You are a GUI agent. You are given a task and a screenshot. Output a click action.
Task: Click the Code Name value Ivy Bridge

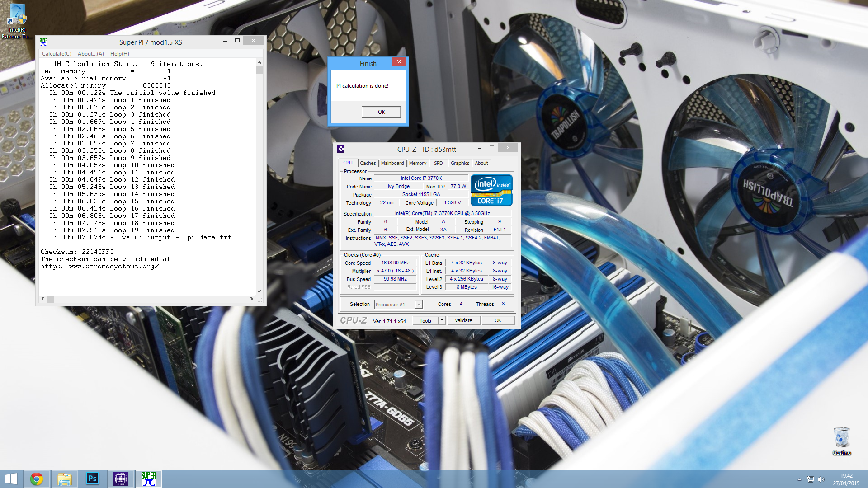tap(398, 187)
